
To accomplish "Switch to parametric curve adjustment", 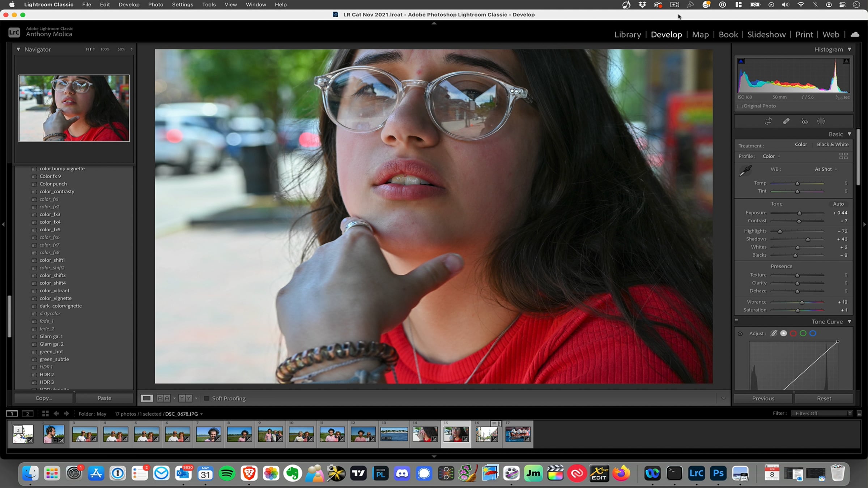I will pos(774,333).
